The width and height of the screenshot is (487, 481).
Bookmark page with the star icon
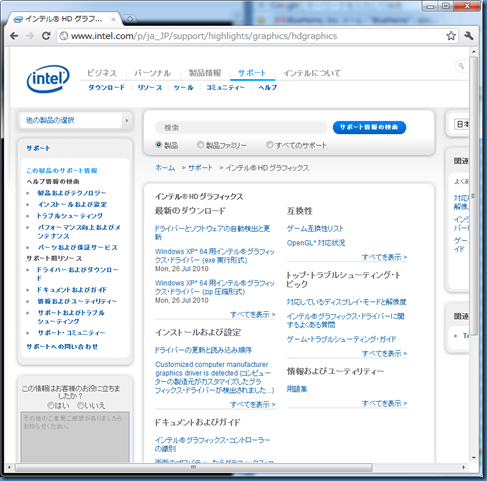[x=451, y=36]
